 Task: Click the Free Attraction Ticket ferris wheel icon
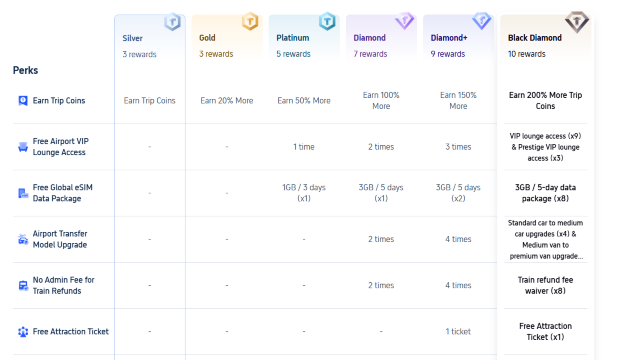click(x=23, y=331)
